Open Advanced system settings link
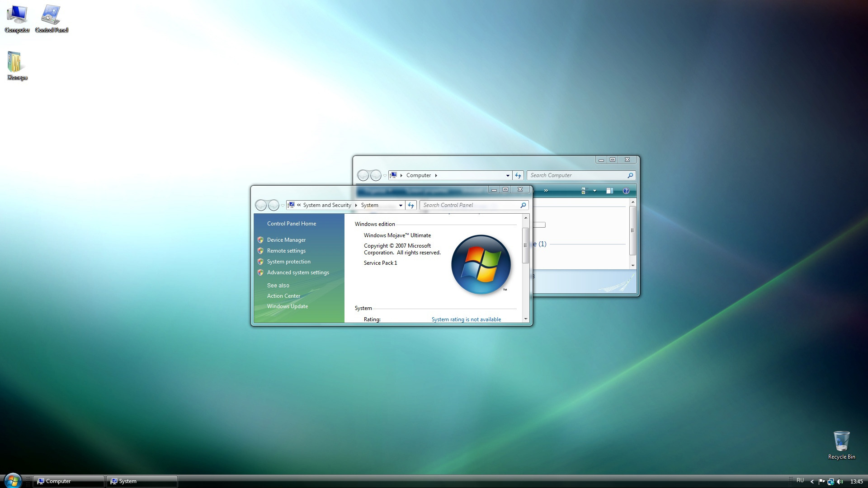The width and height of the screenshot is (868, 488). pyautogui.click(x=297, y=272)
